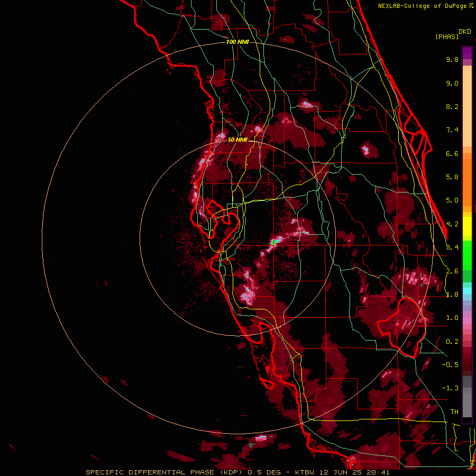The image size is (476, 476).
Task: Click the -0.5 value on the scale
Action: pos(450,364)
